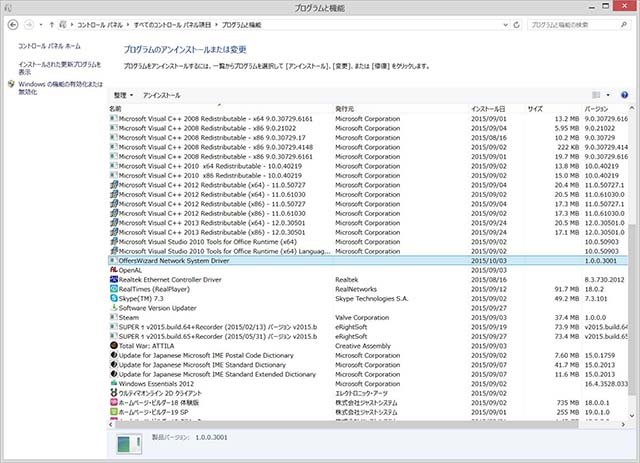This screenshot has width=640, height=463.
Task: Select Microsoft Visual C++ 2010 x64 Redistributable row
Action: [367, 166]
